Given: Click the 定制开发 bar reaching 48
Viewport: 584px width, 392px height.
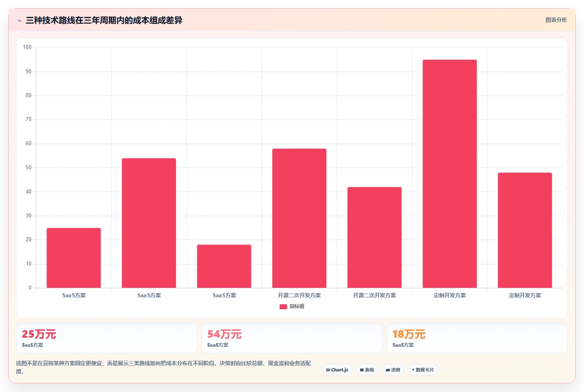Looking at the screenshot, I should click(x=525, y=230).
